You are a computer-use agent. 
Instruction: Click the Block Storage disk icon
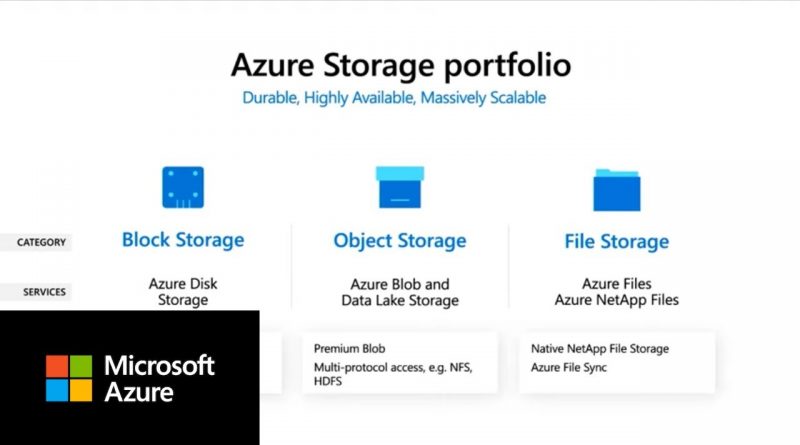(183, 187)
